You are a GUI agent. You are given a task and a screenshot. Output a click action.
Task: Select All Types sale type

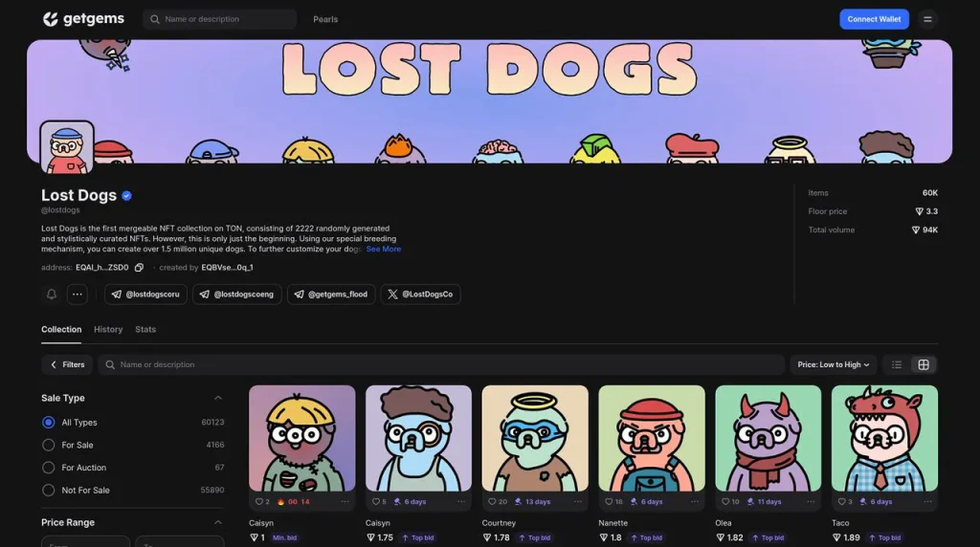tap(48, 422)
